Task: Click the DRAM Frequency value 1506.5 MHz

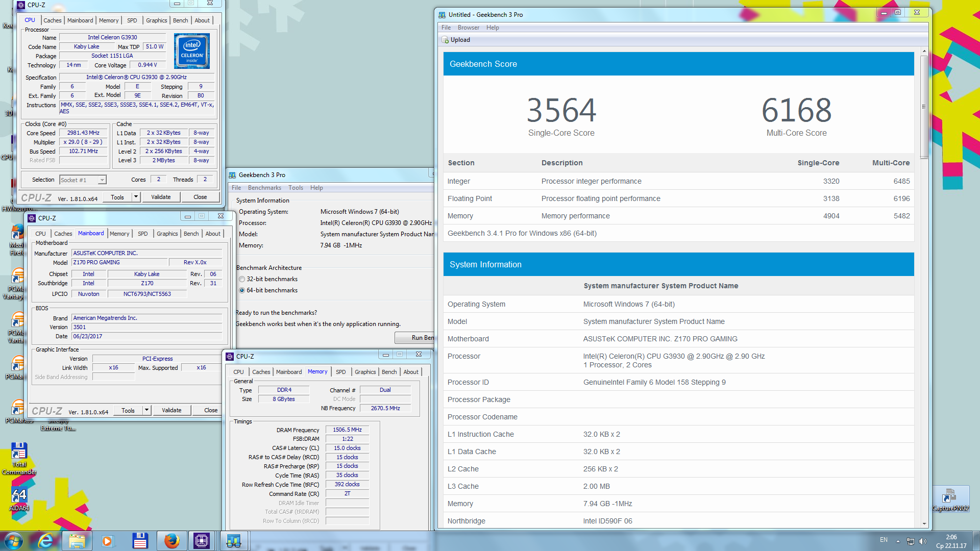Action: pos(347,430)
